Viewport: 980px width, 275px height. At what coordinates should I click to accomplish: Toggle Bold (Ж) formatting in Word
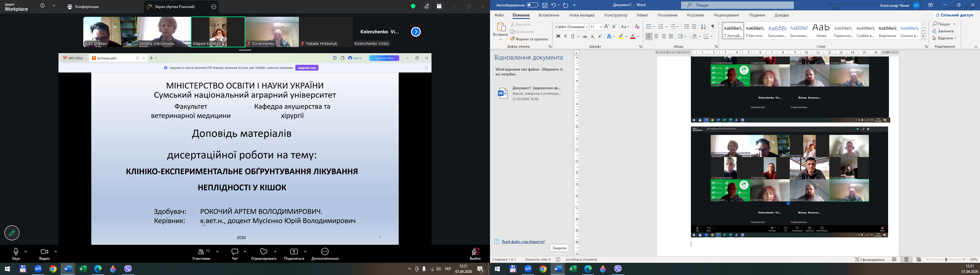click(558, 37)
